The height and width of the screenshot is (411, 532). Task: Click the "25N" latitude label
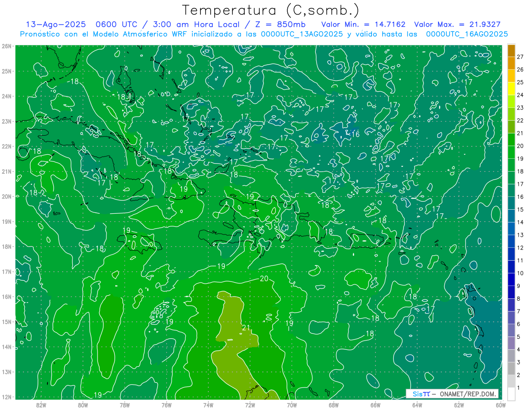6,71
